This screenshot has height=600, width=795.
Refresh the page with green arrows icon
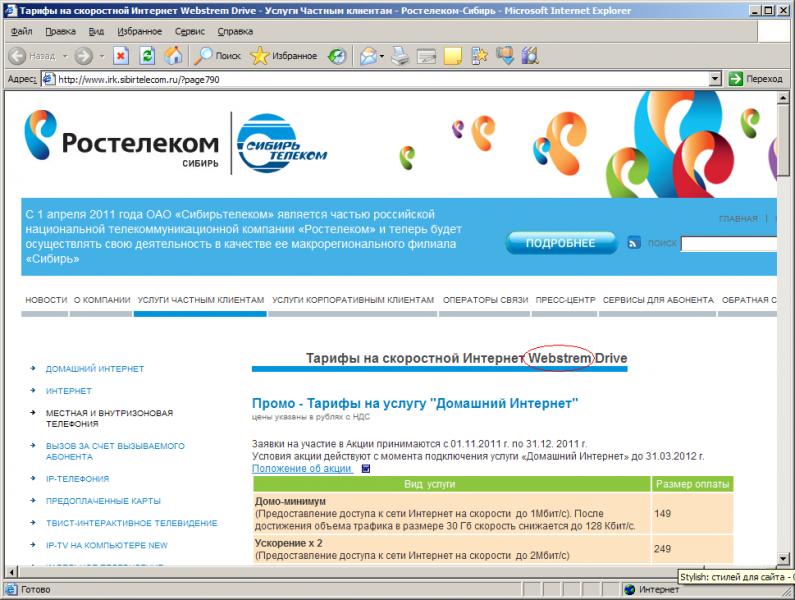(147, 56)
